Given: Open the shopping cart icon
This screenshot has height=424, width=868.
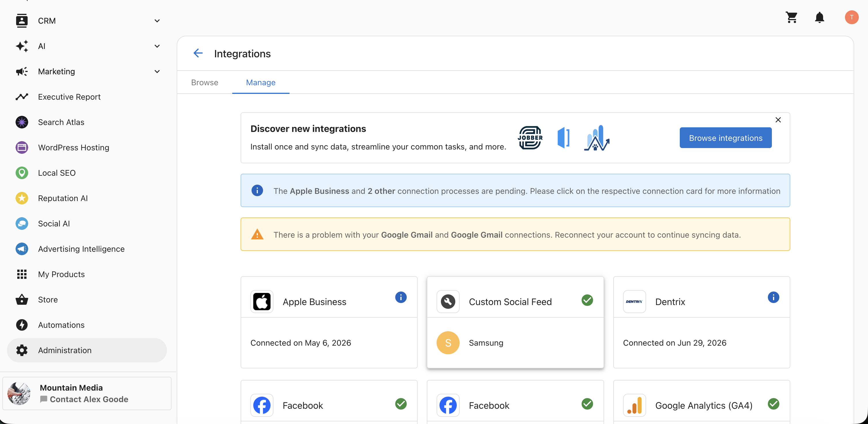Looking at the screenshot, I should coord(791,17).
